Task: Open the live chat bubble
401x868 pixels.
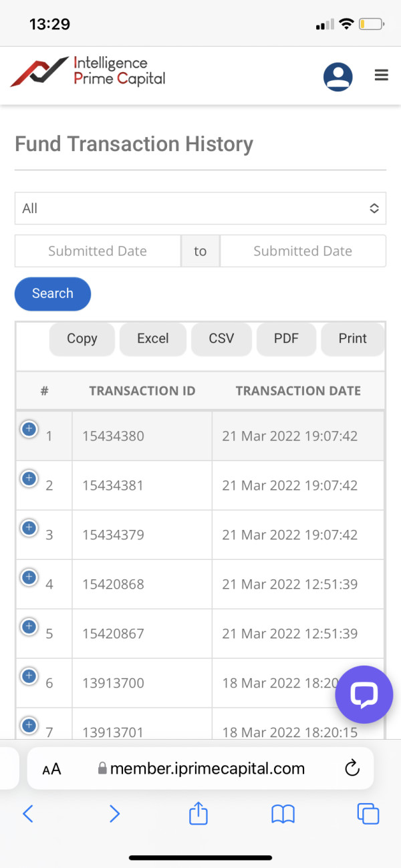Action: pyautogui.click(x=364, y=695)
